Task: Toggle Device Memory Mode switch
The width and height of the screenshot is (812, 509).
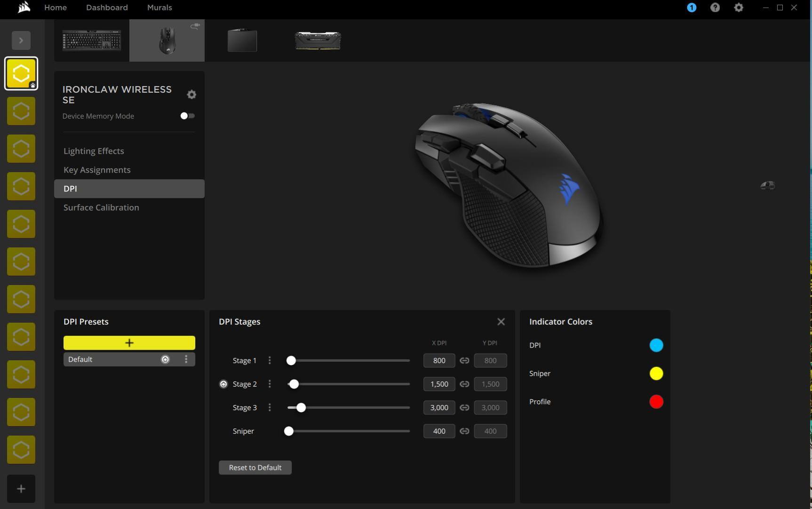Action: coord(187,116)
